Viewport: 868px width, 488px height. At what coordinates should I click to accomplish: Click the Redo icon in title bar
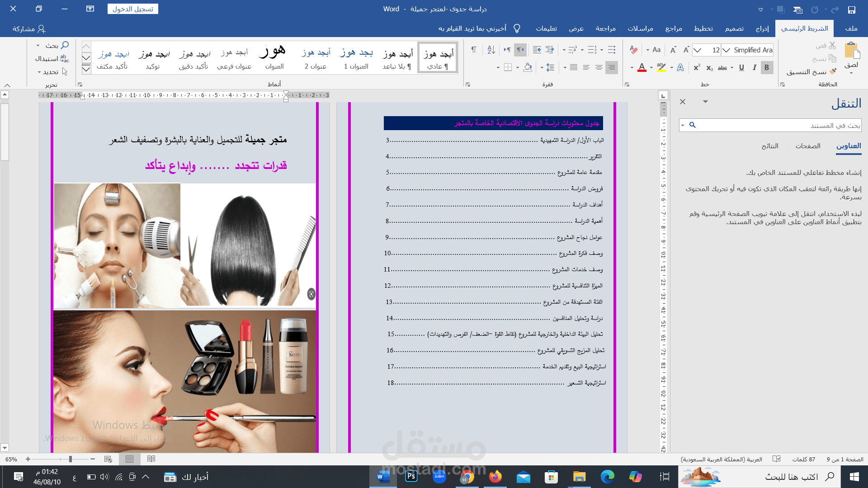pyautogui.click(x=815, y=9)
